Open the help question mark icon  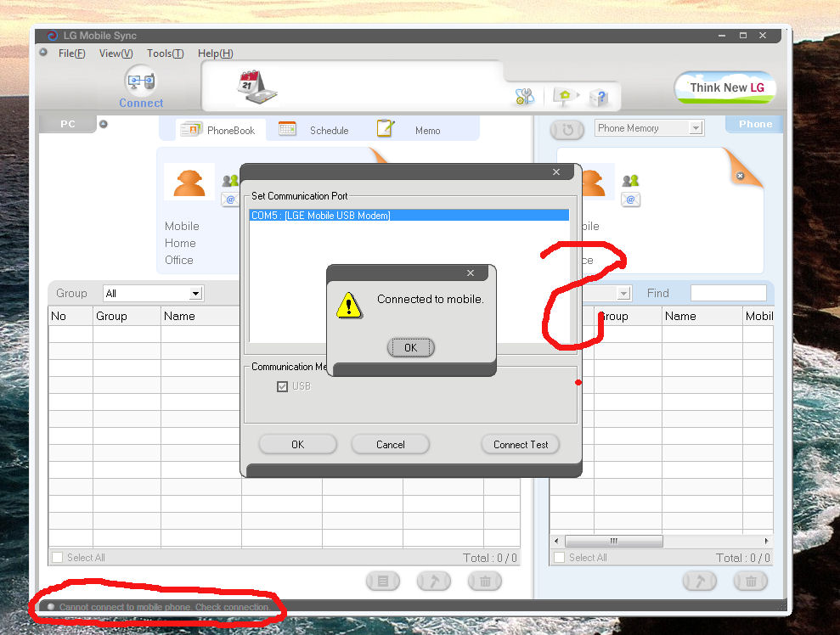(599, 97)
